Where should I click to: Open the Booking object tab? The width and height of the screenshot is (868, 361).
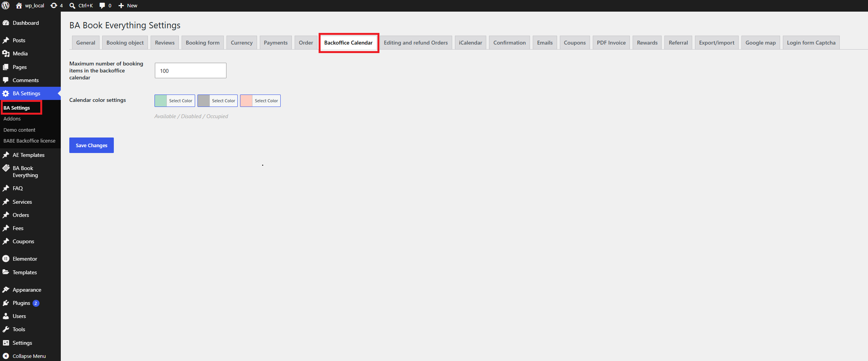tap(125, 43)
